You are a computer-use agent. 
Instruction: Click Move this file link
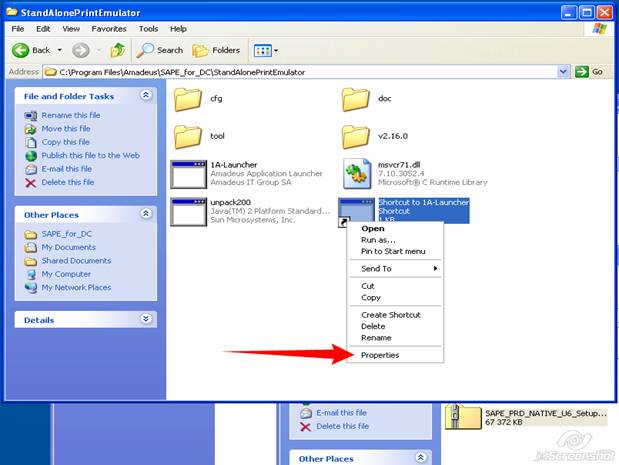[66, 129]
